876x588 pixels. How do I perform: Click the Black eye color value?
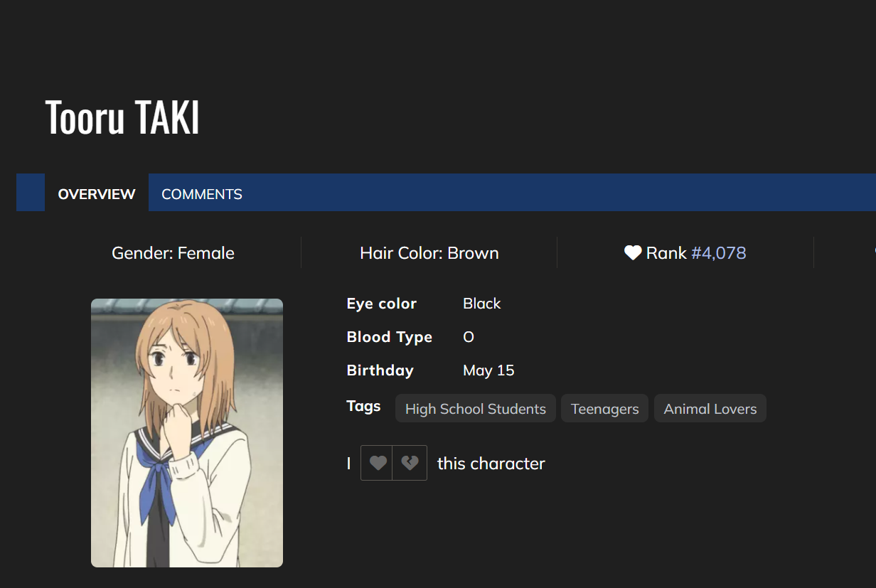[x=481, y=304]
